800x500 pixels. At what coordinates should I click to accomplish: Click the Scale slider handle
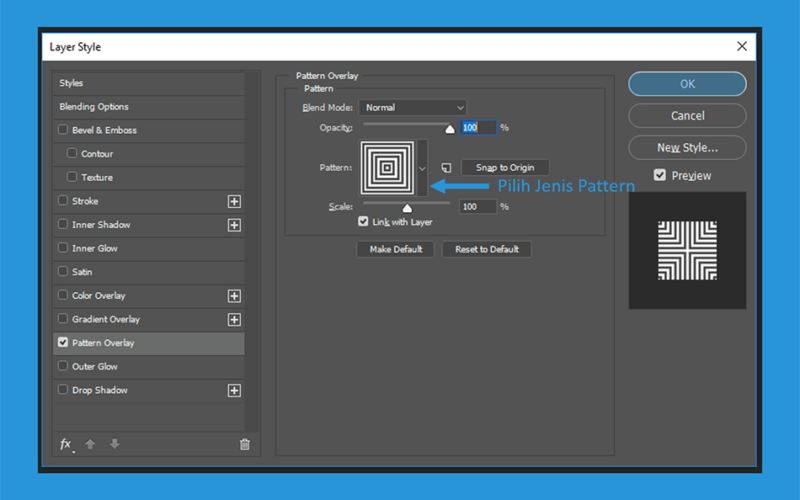click(407, 208)
